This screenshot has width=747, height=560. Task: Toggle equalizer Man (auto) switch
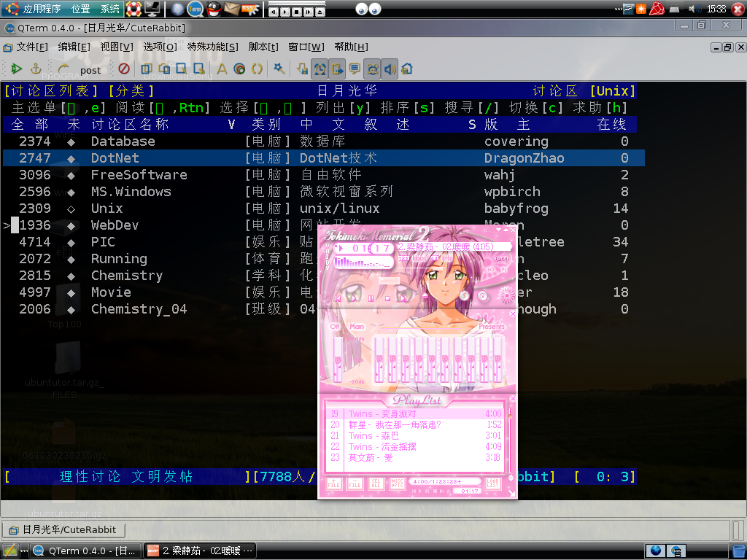coord(357,327)
